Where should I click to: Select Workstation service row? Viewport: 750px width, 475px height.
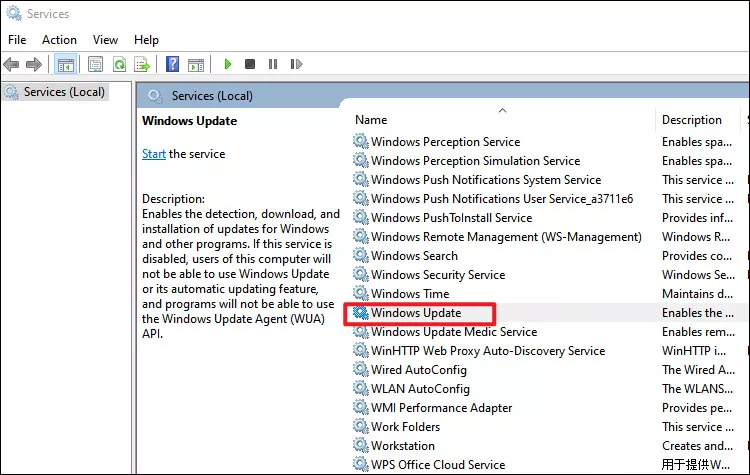(403, 446)
